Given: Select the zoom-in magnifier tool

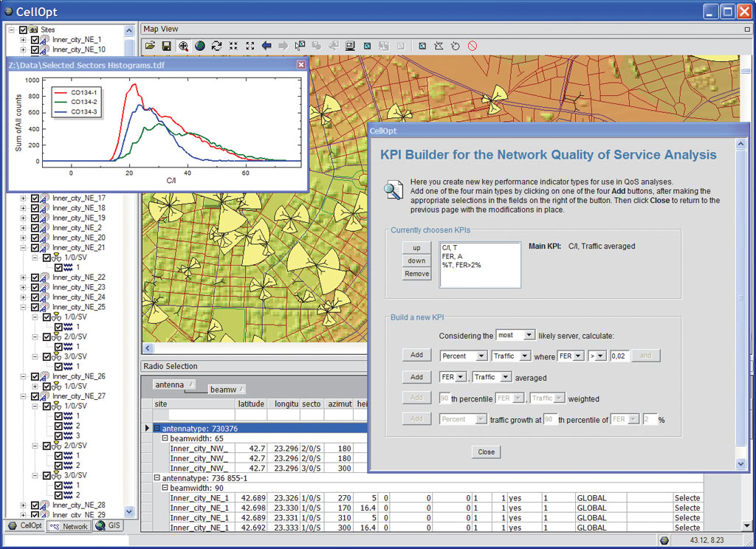Looking at the screenshot, I should [183, 46].
